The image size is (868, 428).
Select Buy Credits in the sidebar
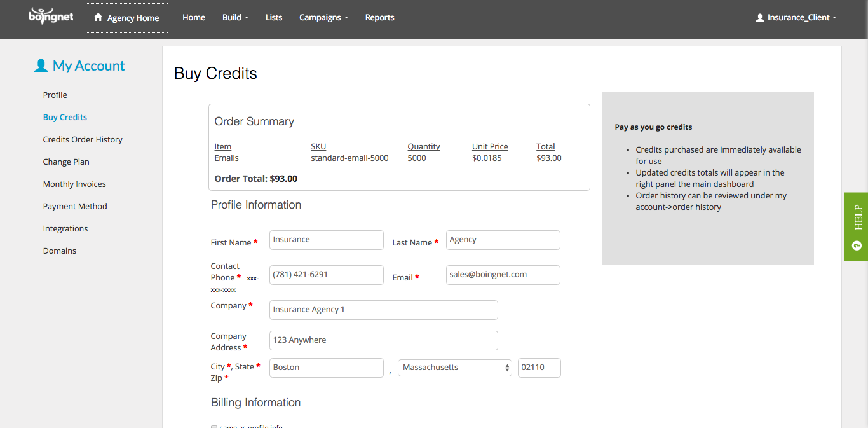[65, 117]
